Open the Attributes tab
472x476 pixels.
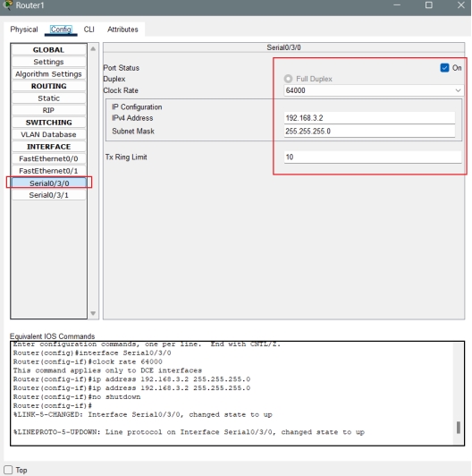(x=122, y=30)
